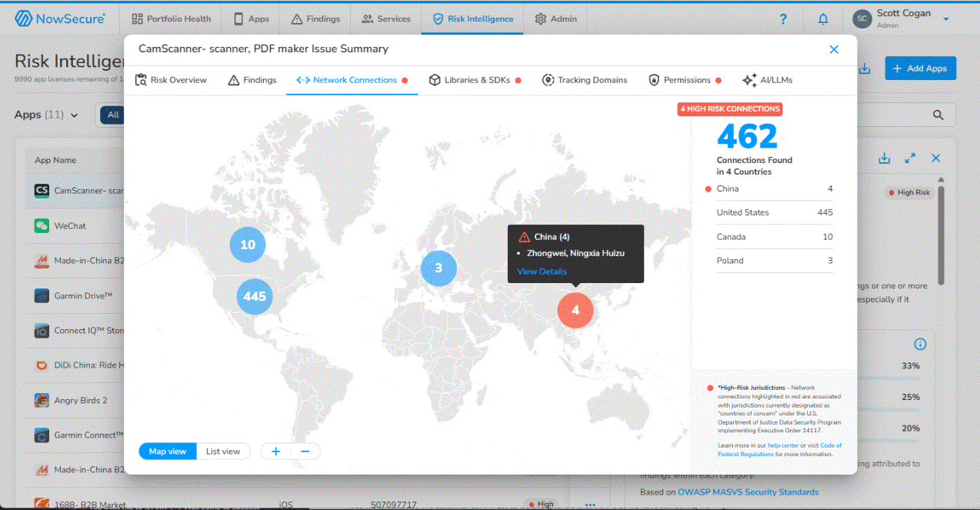
Task: Click the Connect IQ Store app icon
Action: click(x=42, y=331)
